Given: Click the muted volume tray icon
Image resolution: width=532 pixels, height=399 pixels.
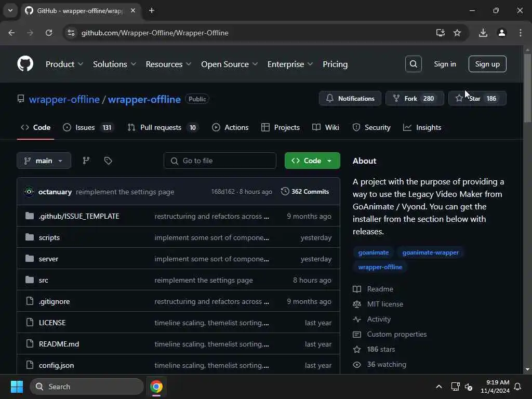Looking at the screenshot, I should [x=469, y=387].
